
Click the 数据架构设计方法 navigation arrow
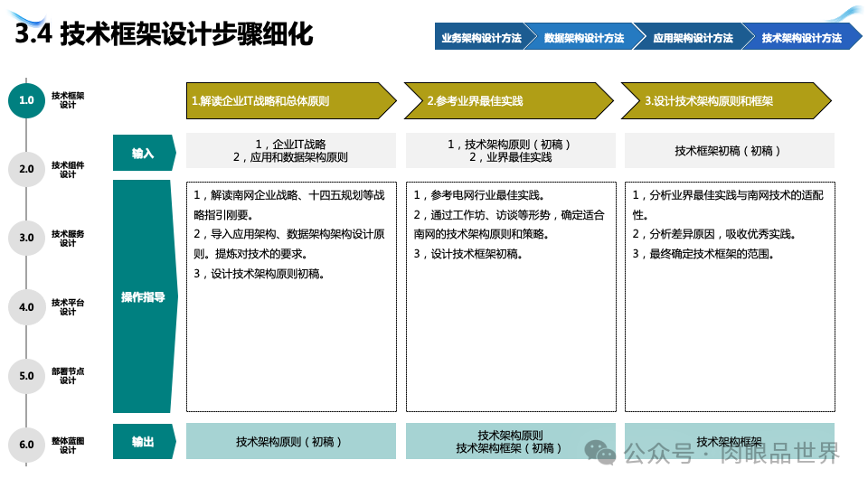click(584, 36)
